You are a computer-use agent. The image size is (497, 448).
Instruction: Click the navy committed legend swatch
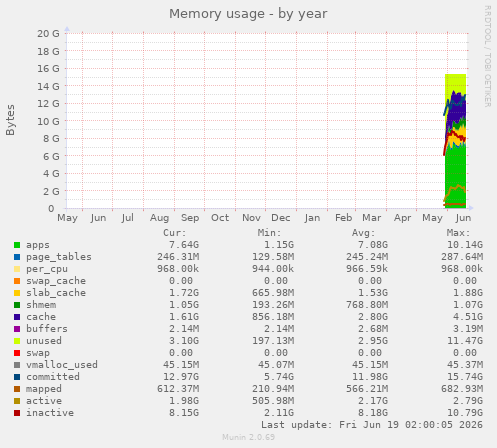17,377
